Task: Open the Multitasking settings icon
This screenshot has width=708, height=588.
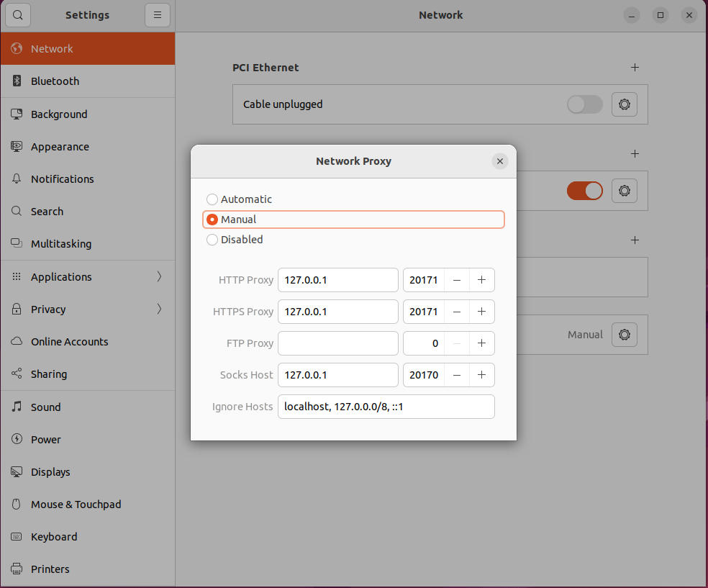Action: [x=16, y=243]
